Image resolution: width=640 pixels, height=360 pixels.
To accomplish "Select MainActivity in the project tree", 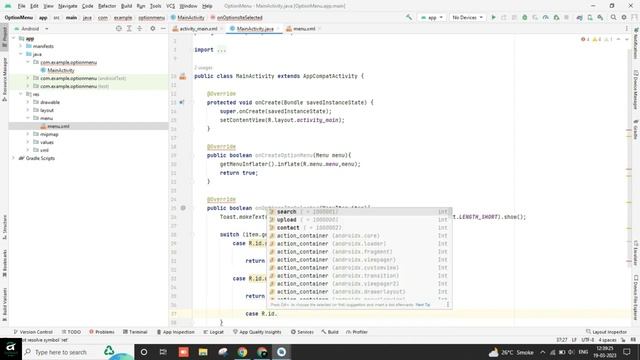I will point(60,70).
